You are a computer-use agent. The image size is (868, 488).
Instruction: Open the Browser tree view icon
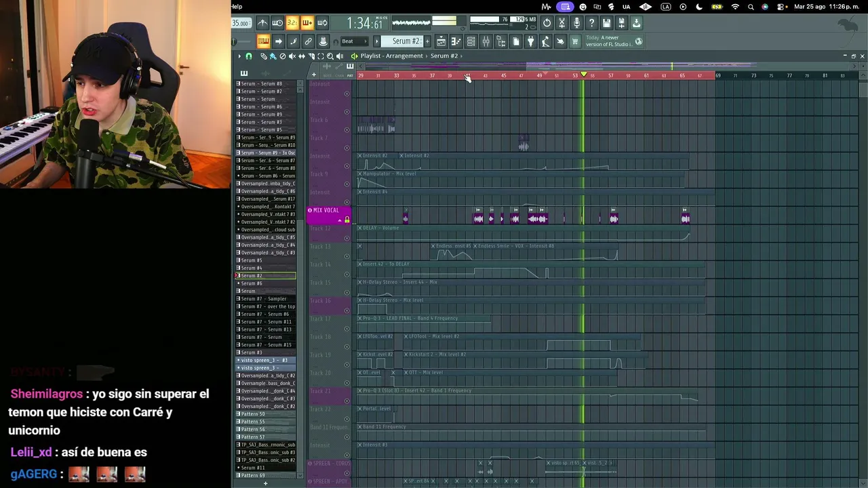[500, 41]
